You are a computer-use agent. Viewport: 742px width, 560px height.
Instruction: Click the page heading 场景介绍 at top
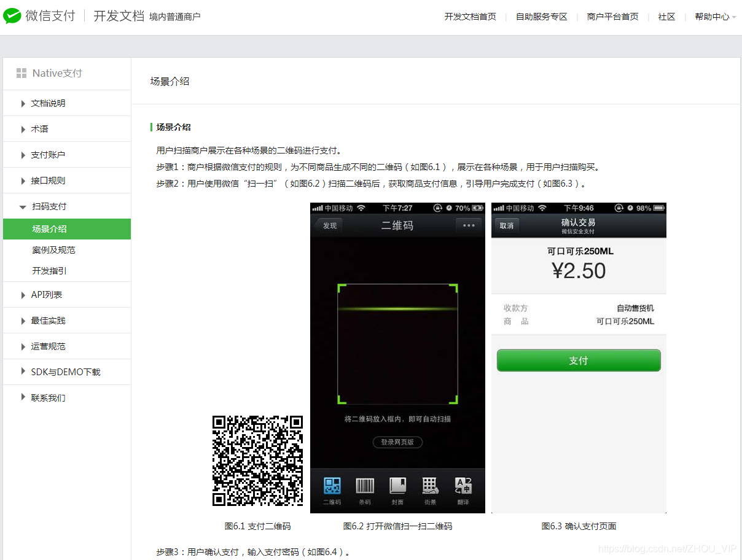coord(170,81)
